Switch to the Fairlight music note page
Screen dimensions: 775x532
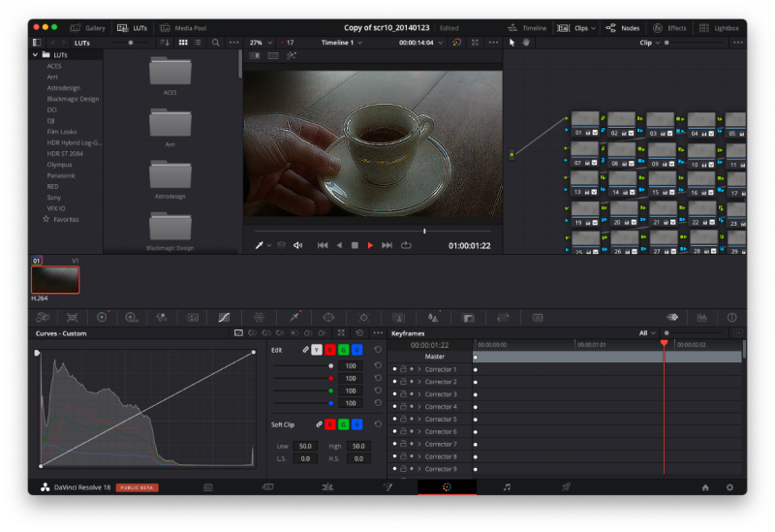[507, 486]
